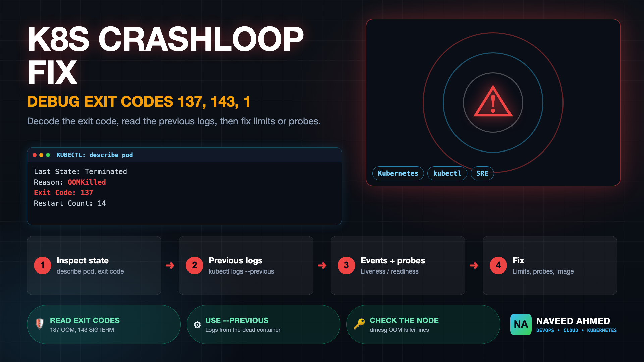This screenshot has height=362, width=644.
Task: Click 'Logs from the dead container' text
Action: (x=243, y=330)
